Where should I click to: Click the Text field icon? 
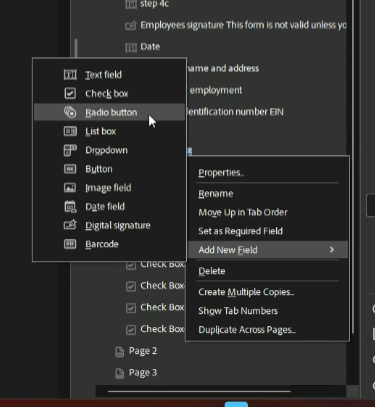(x=70, y=75)
